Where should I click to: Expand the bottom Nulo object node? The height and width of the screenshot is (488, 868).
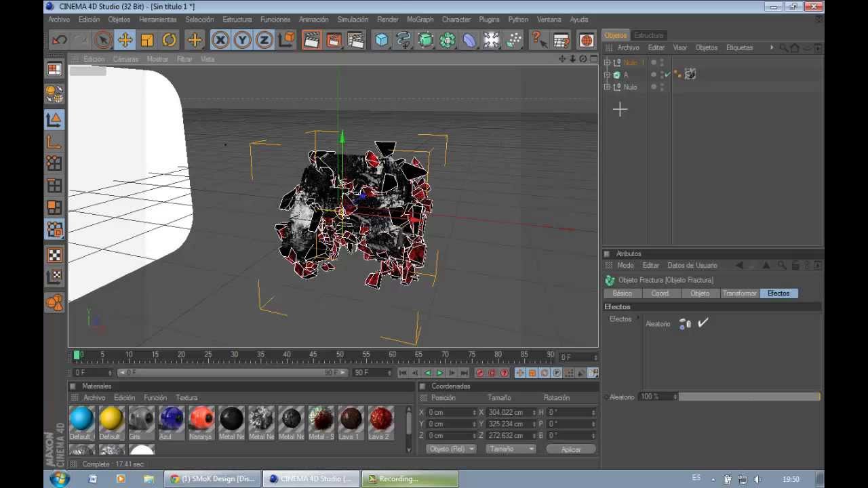(608, 87)
